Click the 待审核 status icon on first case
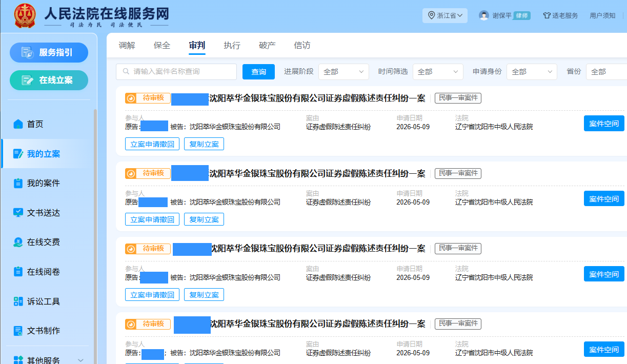The width and height of the screenshot is (627, 364). pos(131,98)
